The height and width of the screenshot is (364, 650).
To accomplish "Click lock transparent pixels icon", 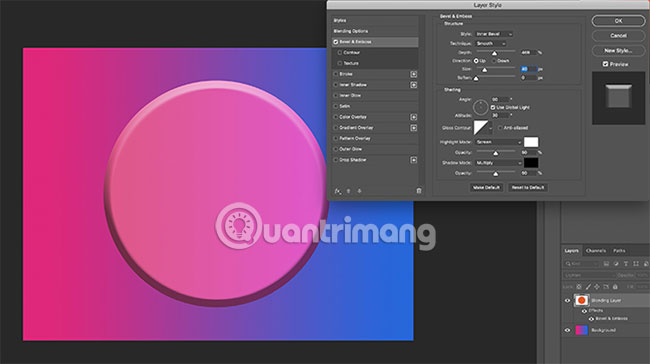I will point(579,286).
